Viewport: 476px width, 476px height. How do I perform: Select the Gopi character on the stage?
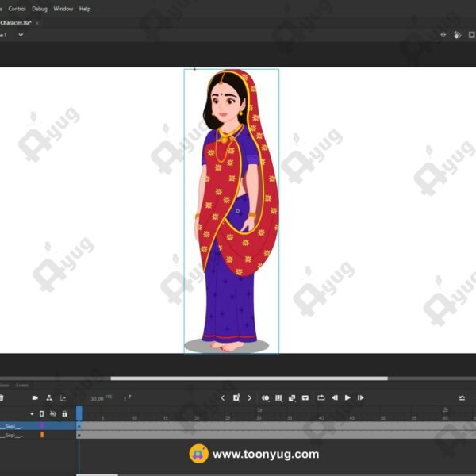click(x=232, y=211)
